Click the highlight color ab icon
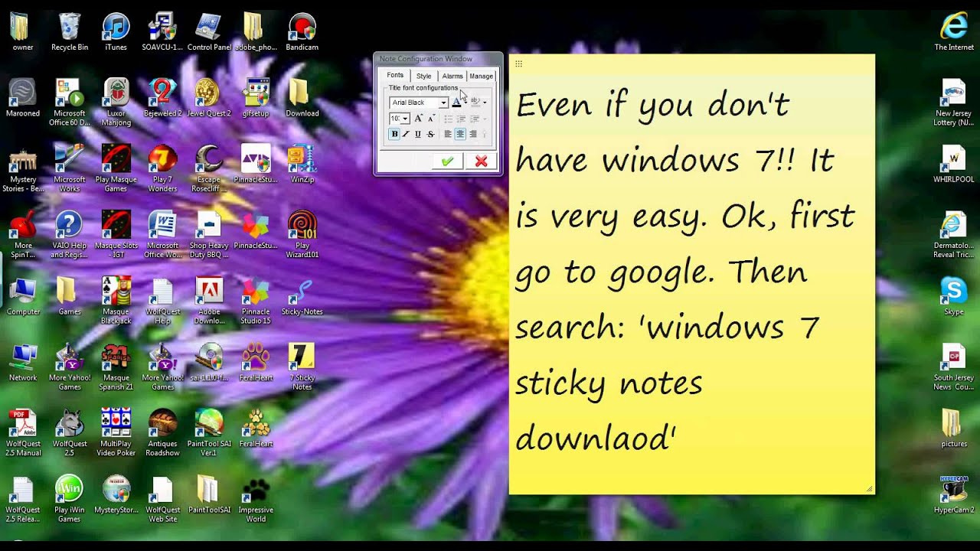This screenshot has height=551, width=980. point(475,102)
